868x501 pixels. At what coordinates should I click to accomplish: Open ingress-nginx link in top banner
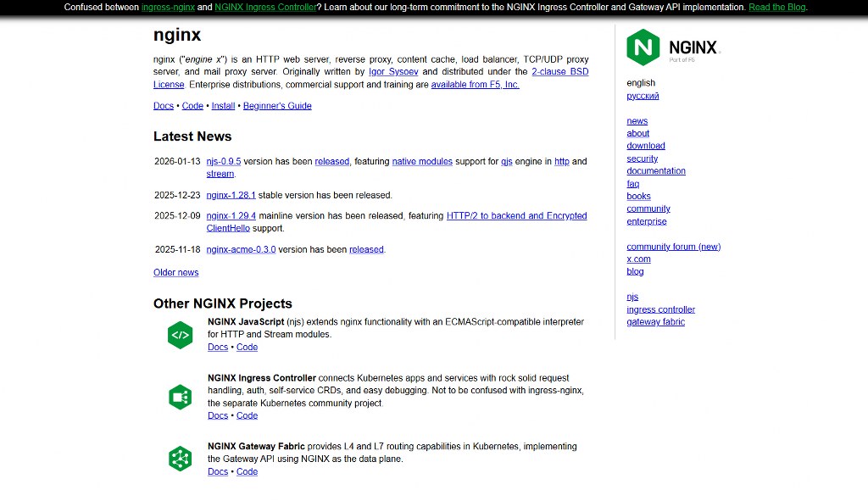point(169,7)
